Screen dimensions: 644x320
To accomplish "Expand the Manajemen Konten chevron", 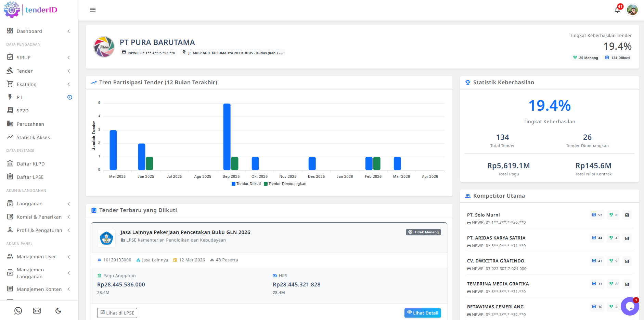I will coord(69,289).
